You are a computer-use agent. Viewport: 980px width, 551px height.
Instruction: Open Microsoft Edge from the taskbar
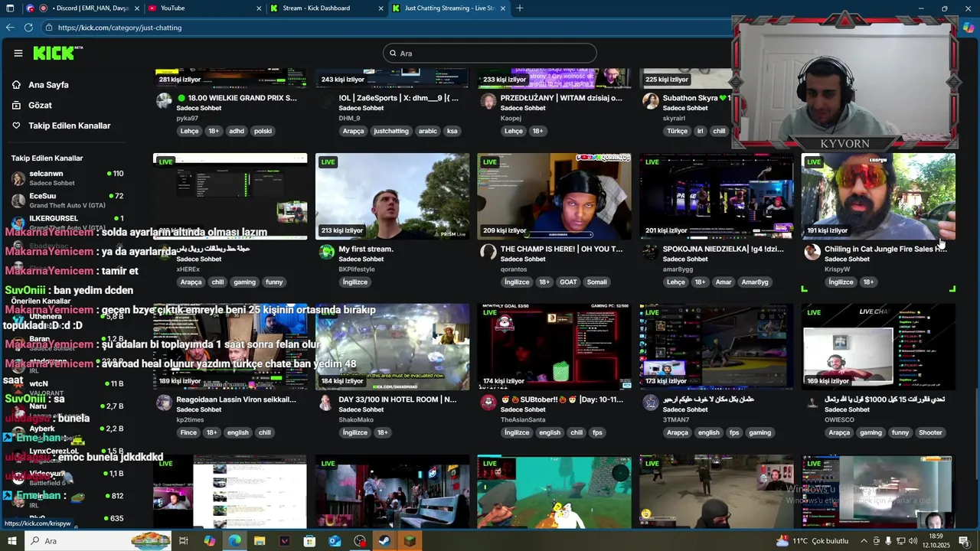click(234, 541)
